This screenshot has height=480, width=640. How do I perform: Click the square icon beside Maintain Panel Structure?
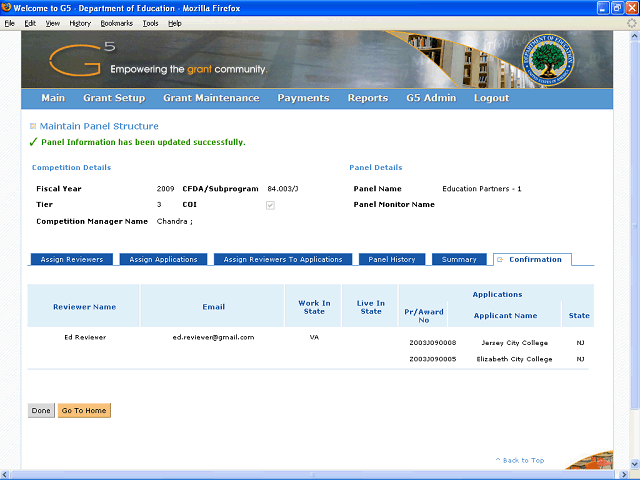[x=33, y=127]
